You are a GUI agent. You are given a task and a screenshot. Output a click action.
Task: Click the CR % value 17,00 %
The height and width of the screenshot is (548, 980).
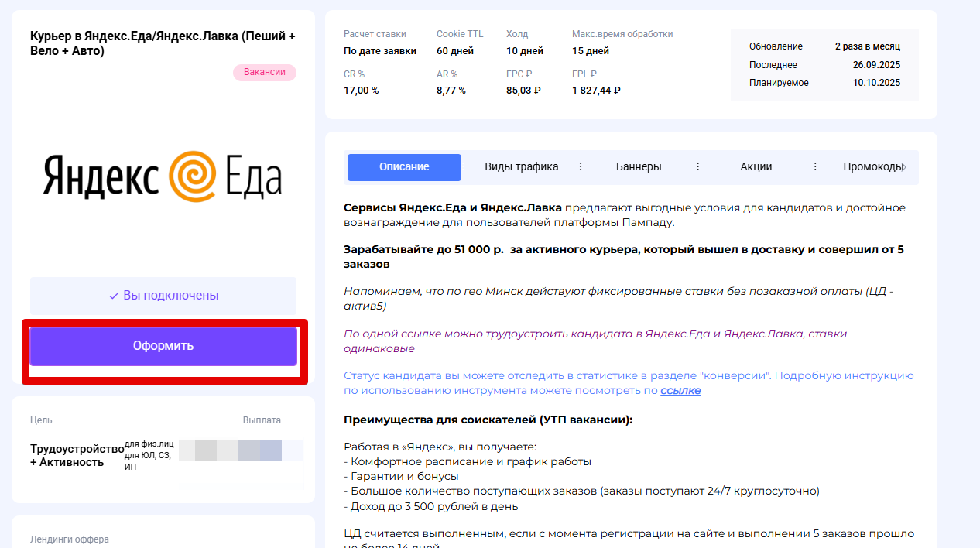click(x=362, y=91)
